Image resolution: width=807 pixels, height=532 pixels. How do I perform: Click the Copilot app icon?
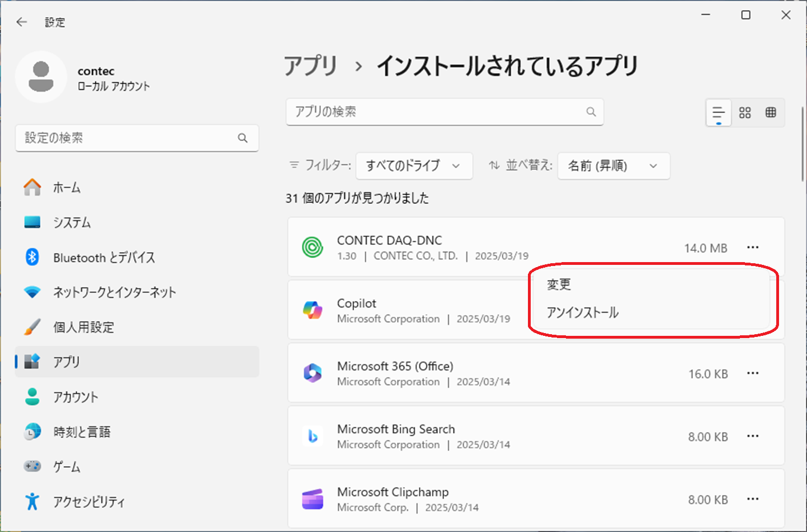pos(313,310)
